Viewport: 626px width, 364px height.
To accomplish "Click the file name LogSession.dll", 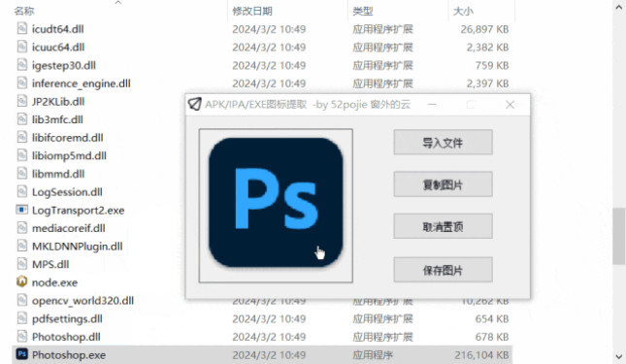I will coord(67,192).
